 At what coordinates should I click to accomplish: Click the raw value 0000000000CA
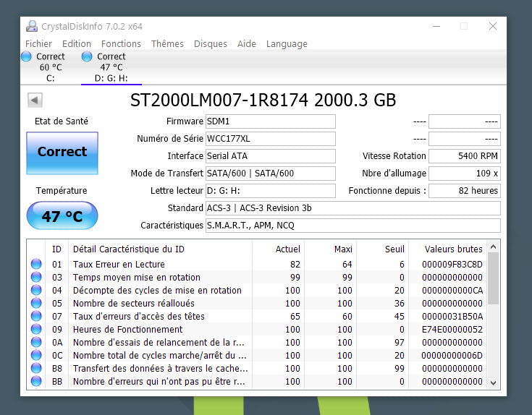pos(452,291)
